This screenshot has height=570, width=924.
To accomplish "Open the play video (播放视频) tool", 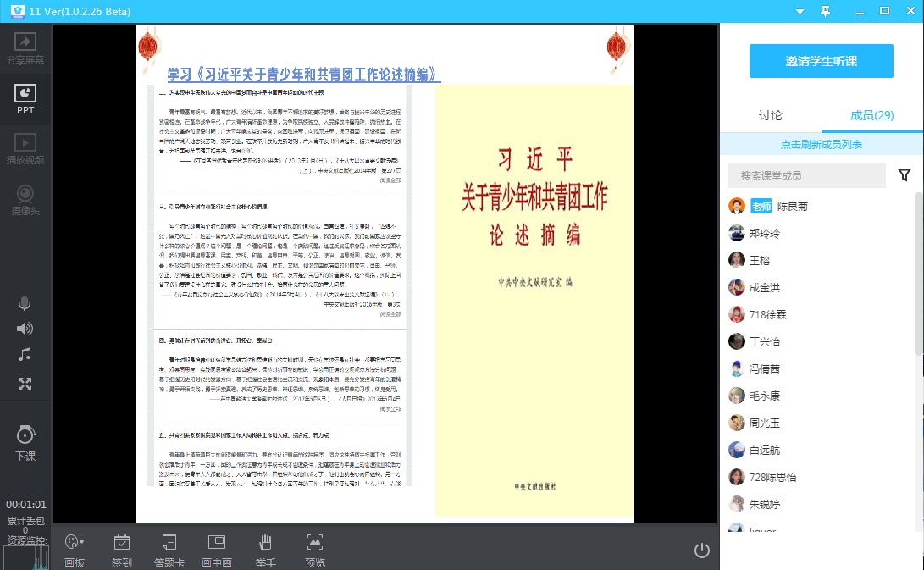I will click(x=25, y=148).
